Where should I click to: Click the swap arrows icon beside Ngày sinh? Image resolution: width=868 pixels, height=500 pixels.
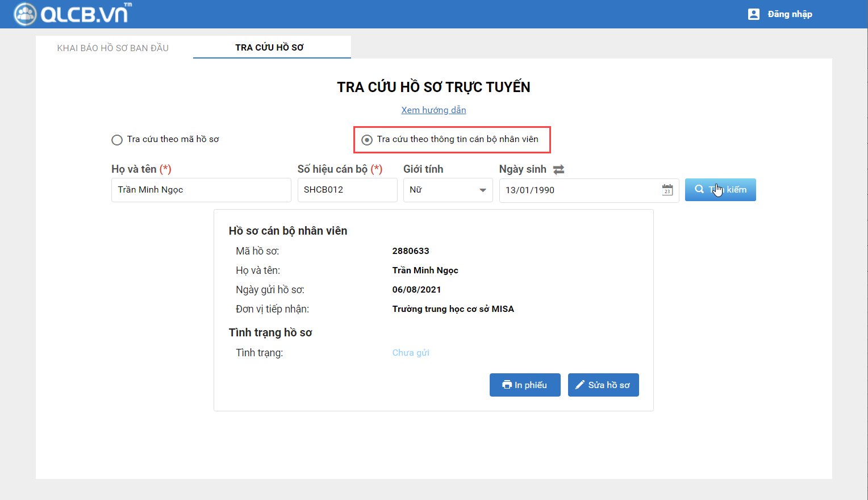coord(558,169)
